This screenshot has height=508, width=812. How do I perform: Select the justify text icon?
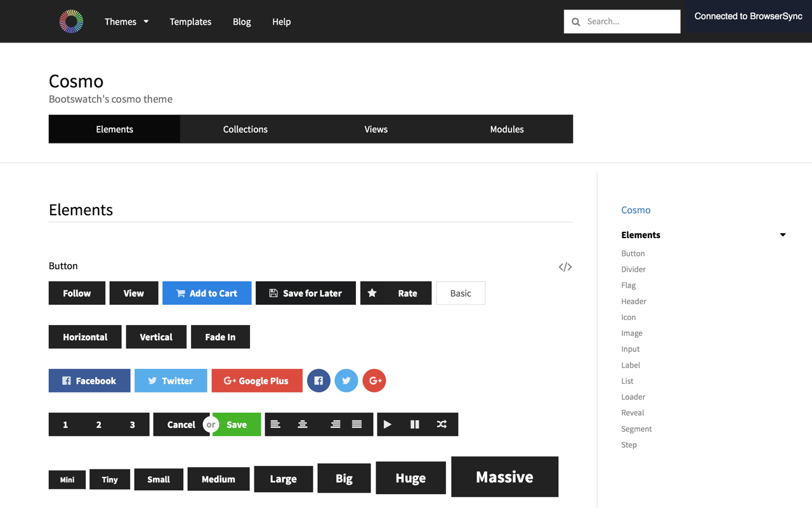[x=357, y=424]
